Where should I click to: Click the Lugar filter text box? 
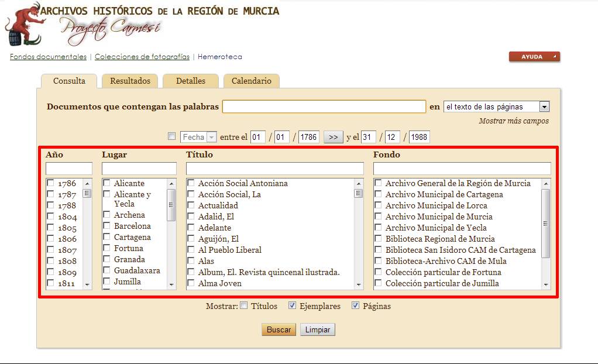point(139,169)
